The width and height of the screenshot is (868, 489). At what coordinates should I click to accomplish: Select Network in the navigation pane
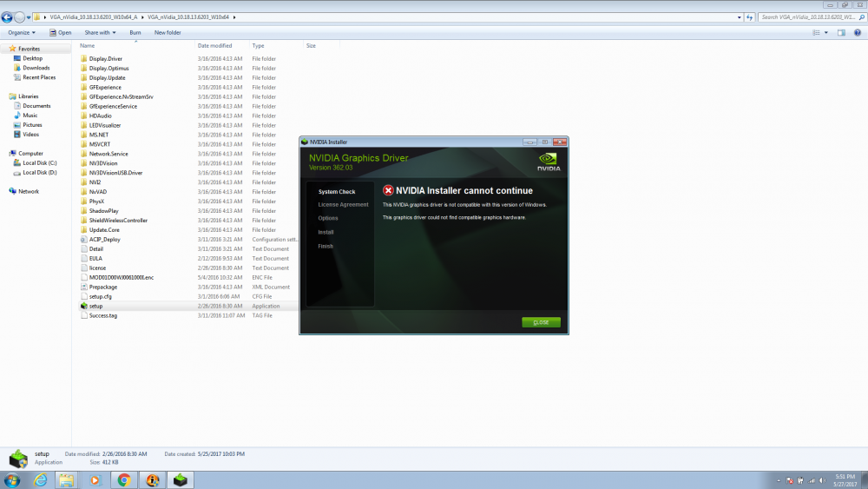click(29, 192)
